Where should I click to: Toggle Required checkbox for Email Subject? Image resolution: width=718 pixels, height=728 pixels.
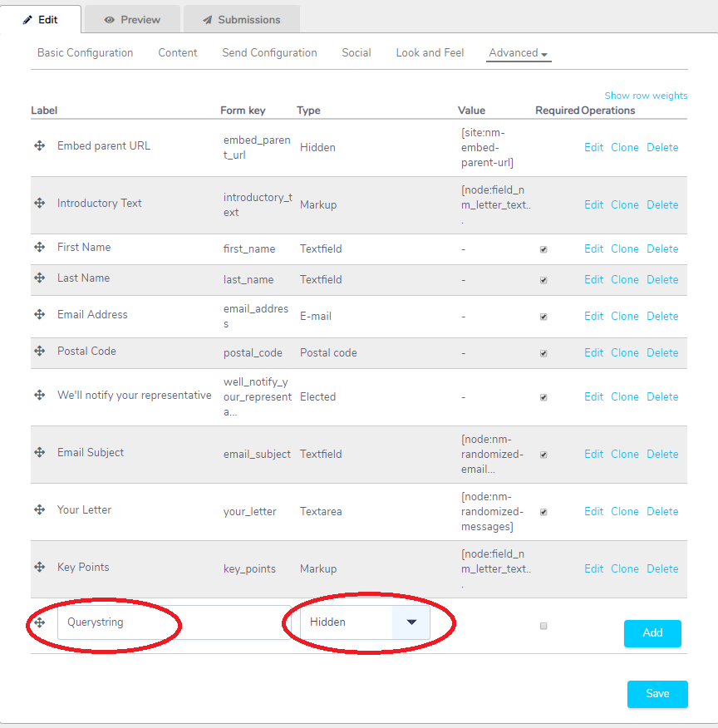point(543,455)
